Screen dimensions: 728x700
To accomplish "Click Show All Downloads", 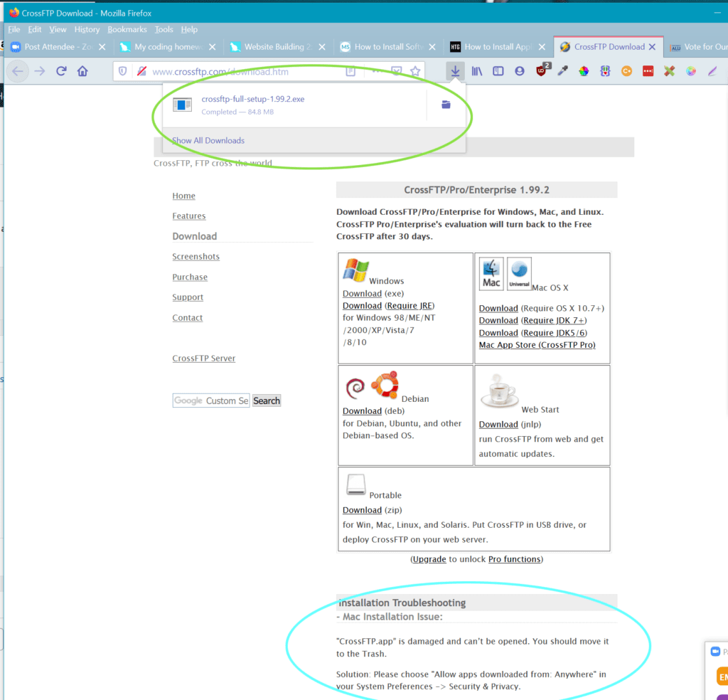I will pyautogui.click(x=208, y=140).
